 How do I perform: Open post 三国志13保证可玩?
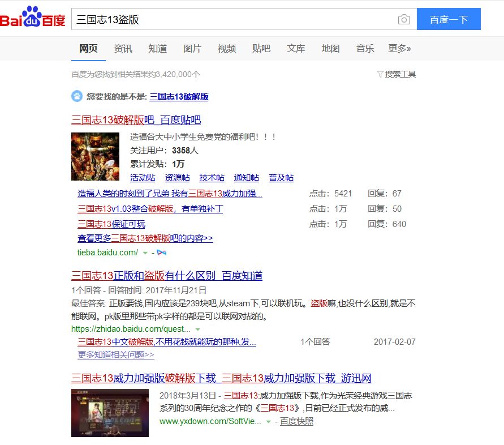tap(111, 224)
